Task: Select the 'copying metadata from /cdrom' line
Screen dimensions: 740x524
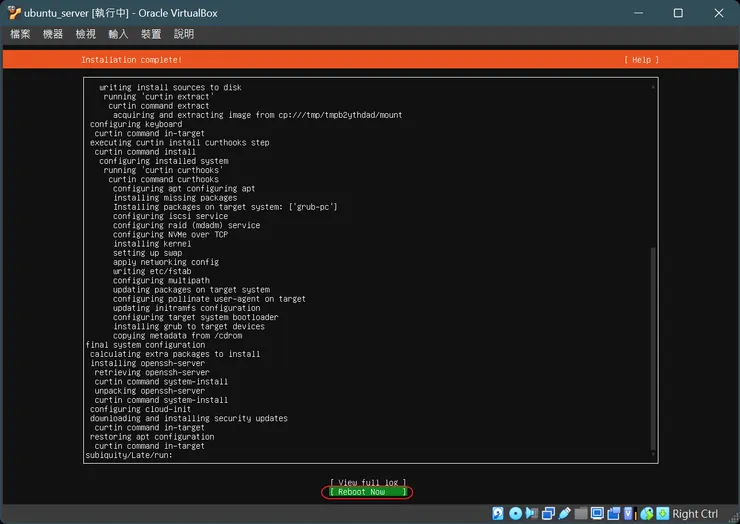Action: pyautogui.click(x=177, y=336)
